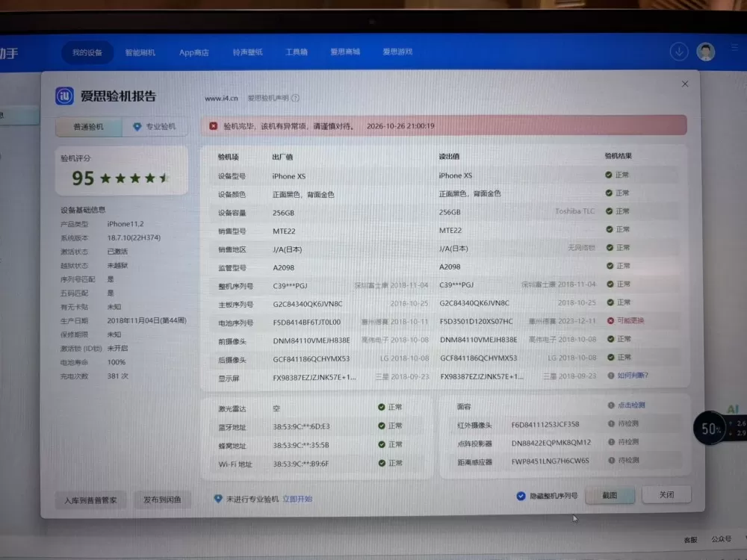The image size is (747, 560).
Task: Click read battery serial F5D3501D120XS07HC
Action: [477, 321]
